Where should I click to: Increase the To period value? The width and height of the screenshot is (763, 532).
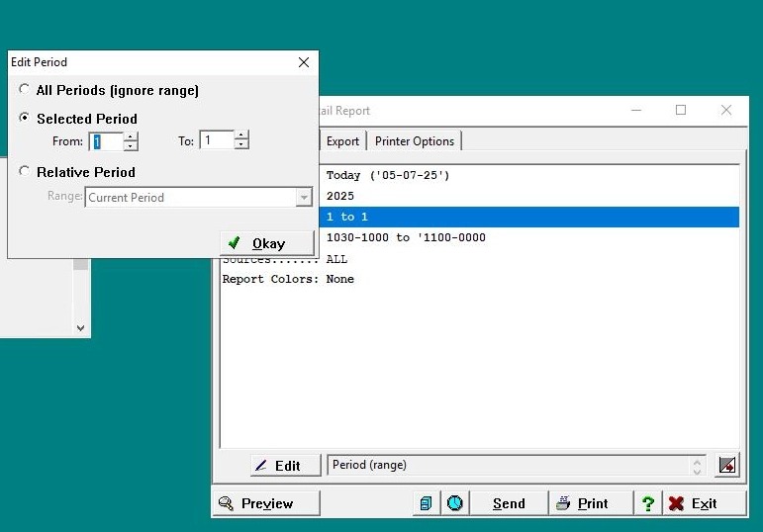(241, 135)
